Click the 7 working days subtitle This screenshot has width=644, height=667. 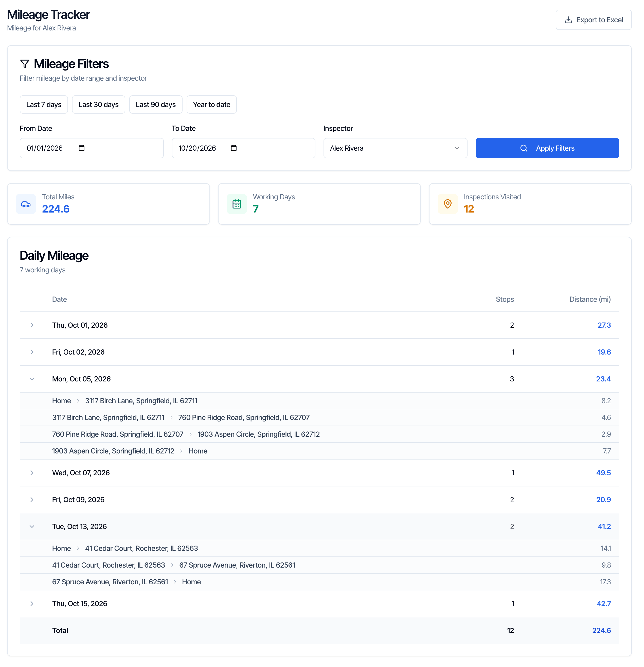[x=43, y=270]
